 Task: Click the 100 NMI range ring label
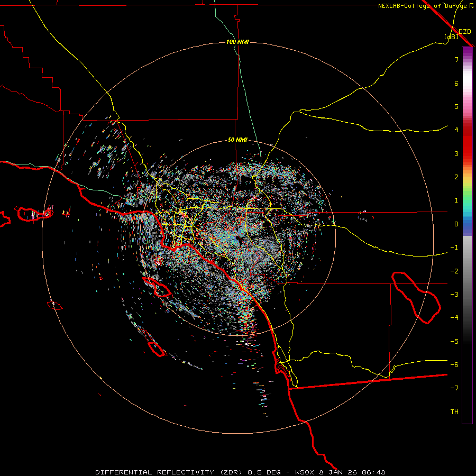click(x=237, y=42)
